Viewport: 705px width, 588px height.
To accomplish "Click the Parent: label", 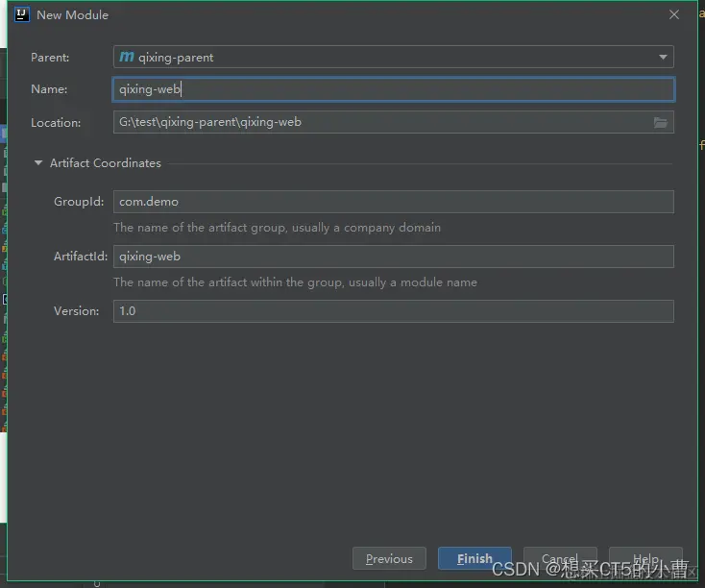I will click(50, 58).
